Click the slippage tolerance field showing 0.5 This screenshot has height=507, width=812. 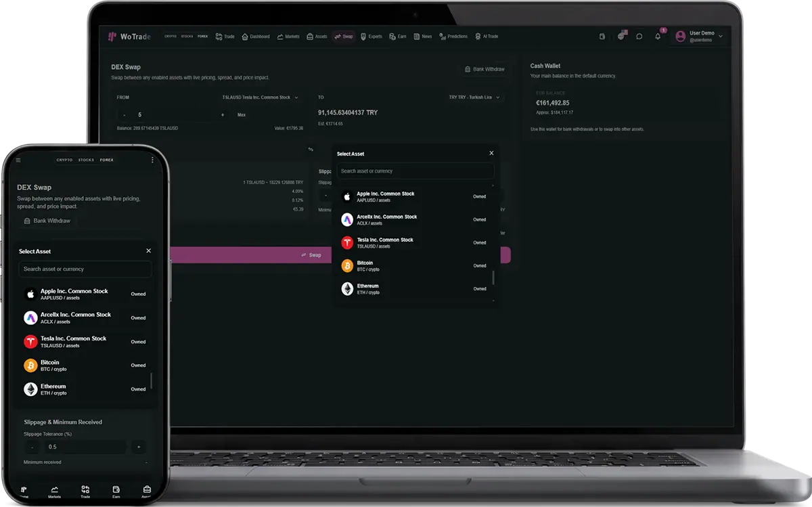[x=85, y=447]
